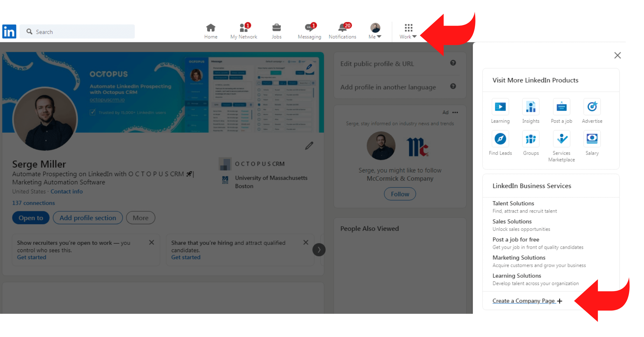Click Messaging dropdown with notification
The width and height of the screenshot is (644, 337).
click(x=309, y=30)
